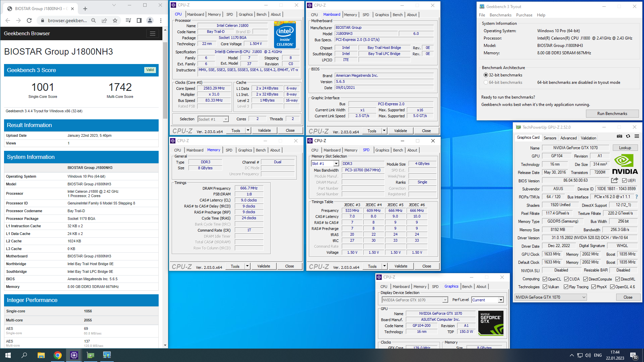Screen dimensions: 644x362
Task: Click the Run Benchmarks button
Action: (x=612, y=114)
